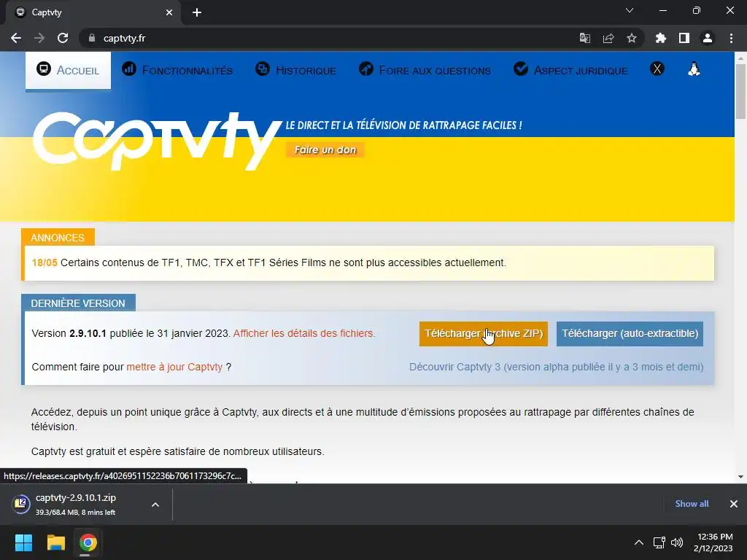
Task: Open the taskbar clock and date
Action: point(713,542)
